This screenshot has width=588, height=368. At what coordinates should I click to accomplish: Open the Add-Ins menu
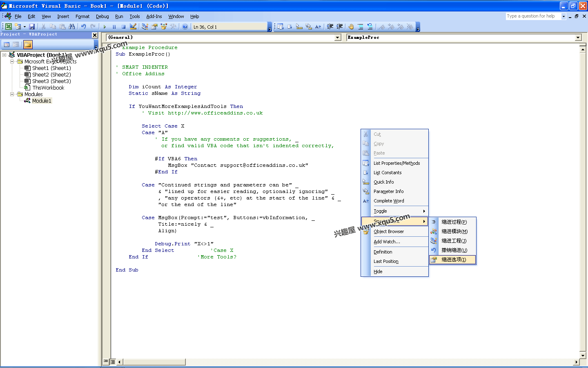(154, 16)
